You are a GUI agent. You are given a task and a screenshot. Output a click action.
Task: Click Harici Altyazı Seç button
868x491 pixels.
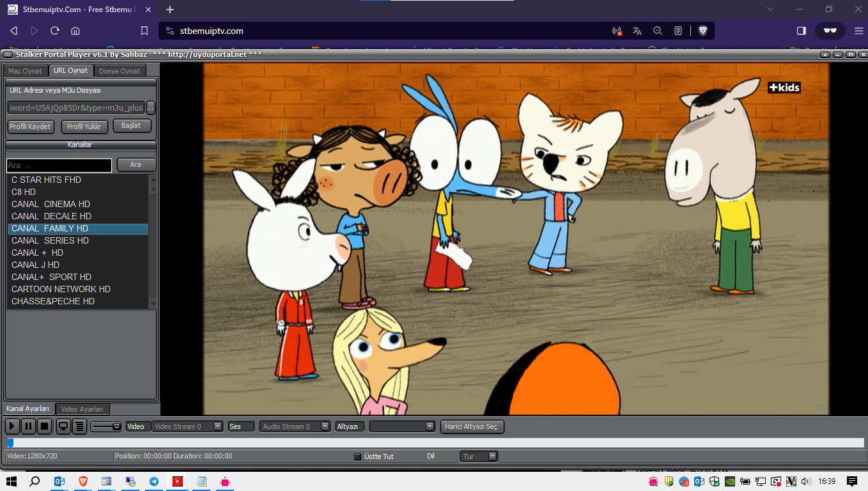tap(472, 426)
